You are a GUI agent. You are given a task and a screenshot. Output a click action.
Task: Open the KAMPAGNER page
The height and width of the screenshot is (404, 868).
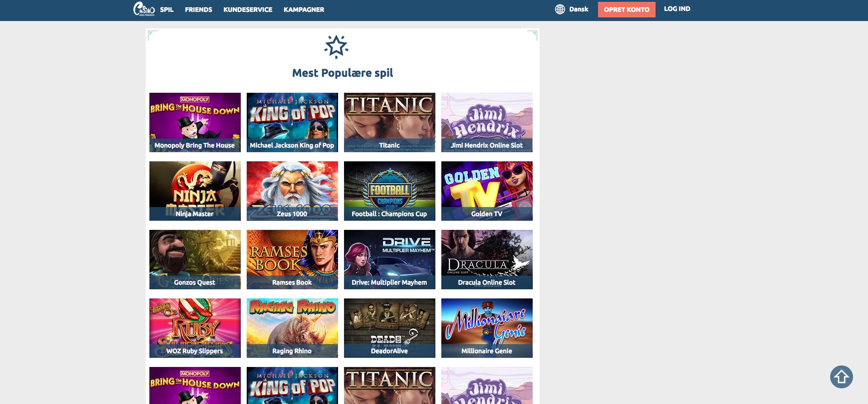pos(304,10)
